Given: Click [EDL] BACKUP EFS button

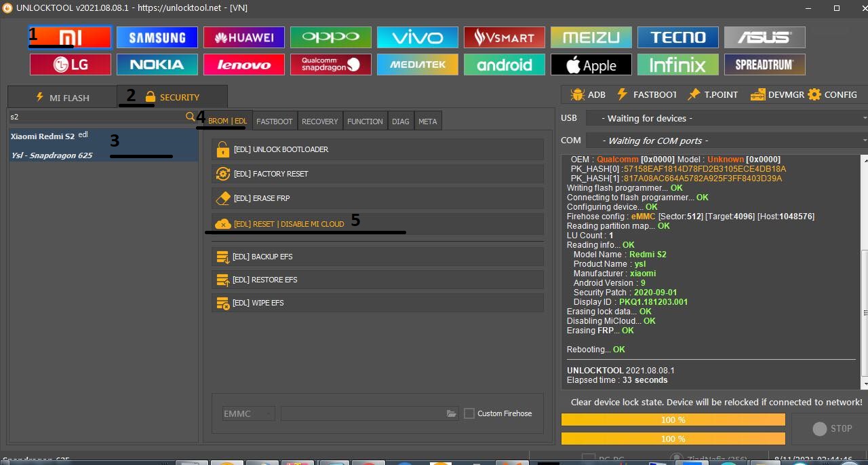Looking at the screenshot, I should click(378, 257).
